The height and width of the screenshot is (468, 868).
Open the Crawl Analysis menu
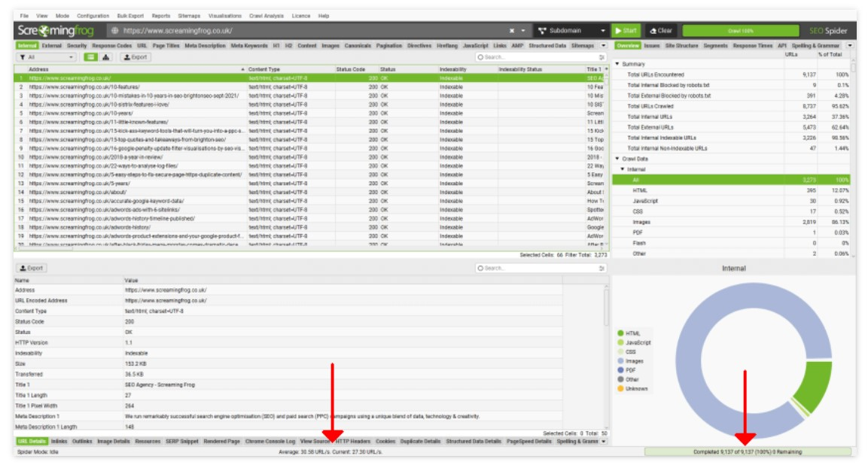tap(266, 16)
